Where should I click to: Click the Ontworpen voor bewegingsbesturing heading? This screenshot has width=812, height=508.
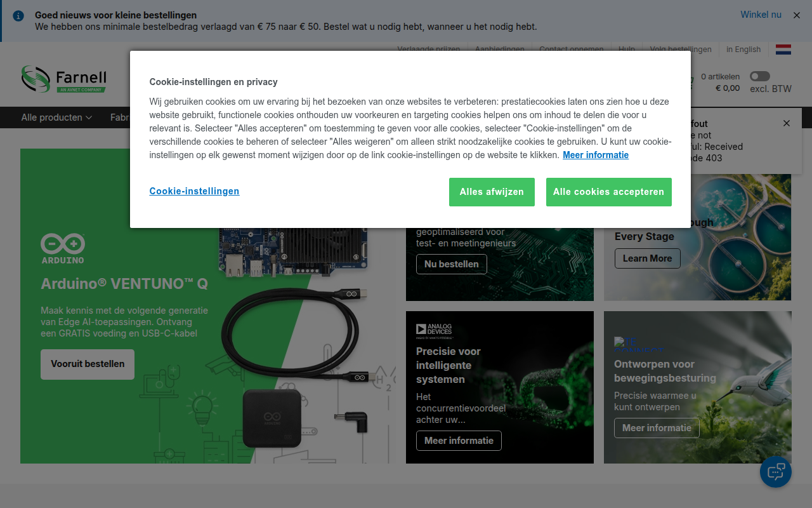[665, 371]
